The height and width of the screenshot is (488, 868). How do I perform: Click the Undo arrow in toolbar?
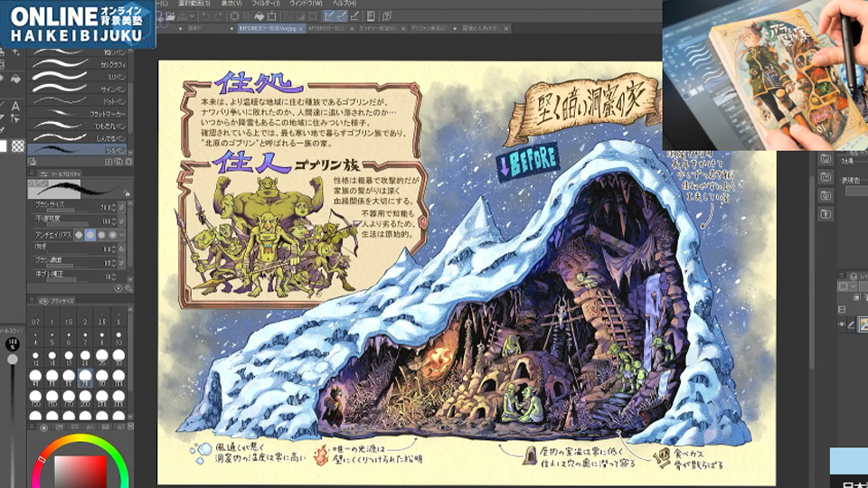pyautogui.click(x=206, y=16)
